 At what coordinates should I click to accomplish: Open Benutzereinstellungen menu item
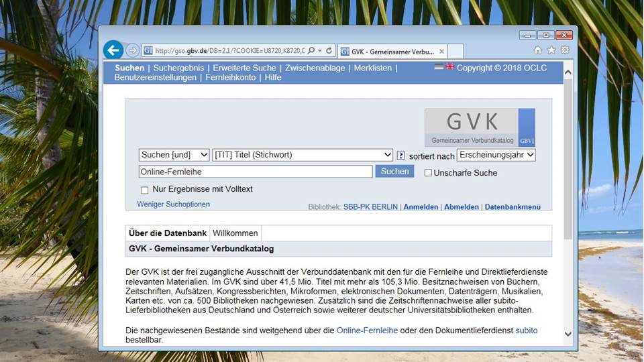155,78
